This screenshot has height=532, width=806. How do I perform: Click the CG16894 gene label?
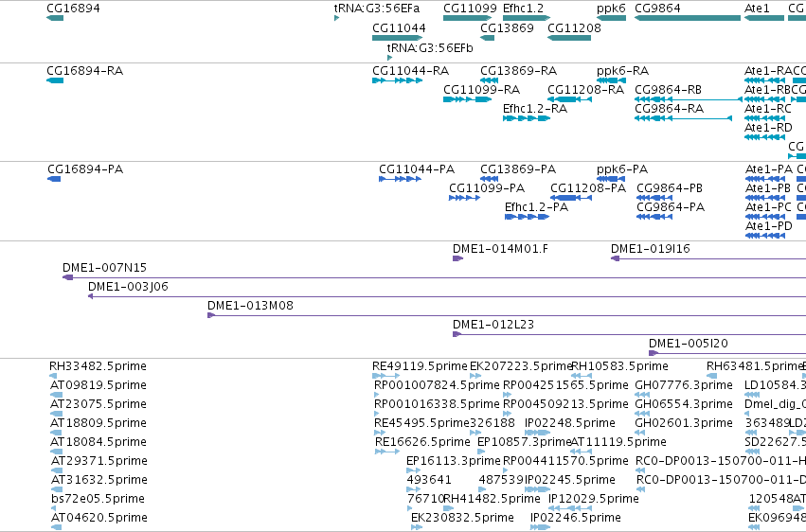point(73,9)
